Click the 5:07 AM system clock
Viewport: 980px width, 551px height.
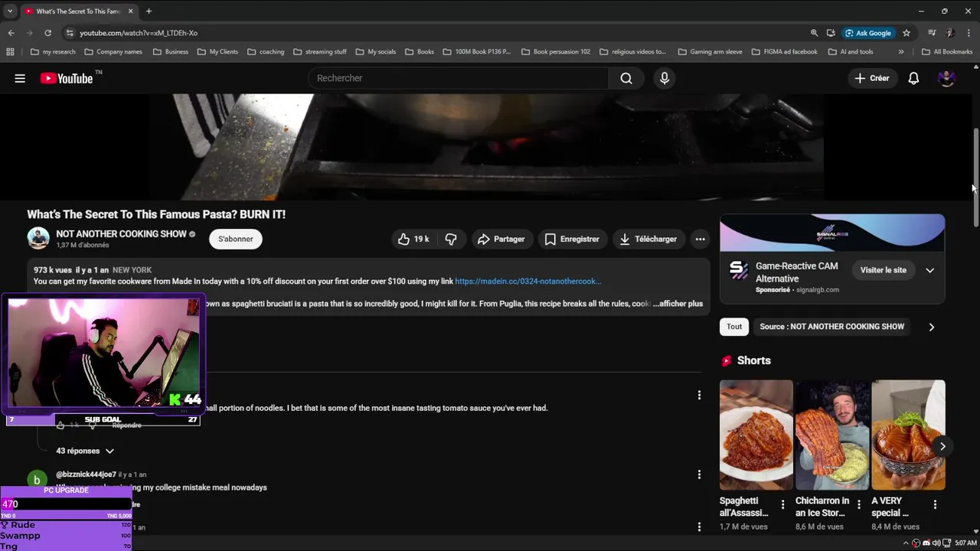[x=965, y=543]
